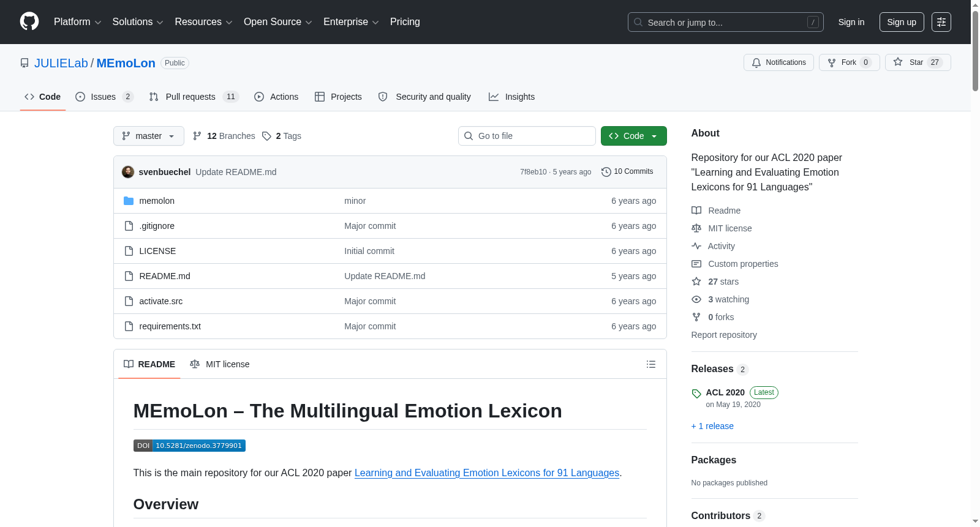
Task: Open the Learning and Evaluating Emotion Lexicons paper link
Action: pos(487,473)
